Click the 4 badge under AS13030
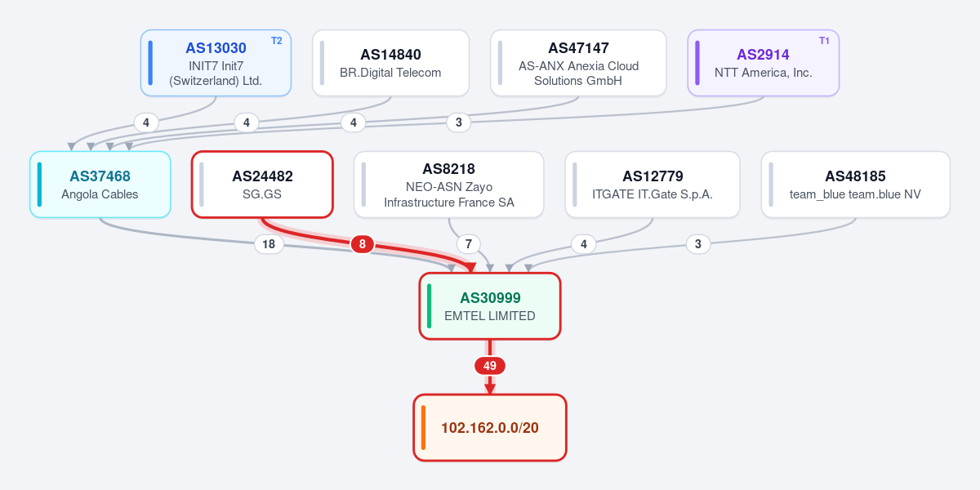Image resolution: width=980 pixels, height=490 pixels. point(145,122)
